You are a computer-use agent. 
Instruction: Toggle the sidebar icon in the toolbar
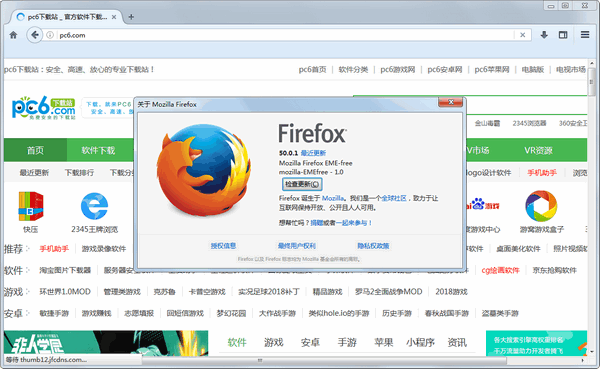pos(563,35)
